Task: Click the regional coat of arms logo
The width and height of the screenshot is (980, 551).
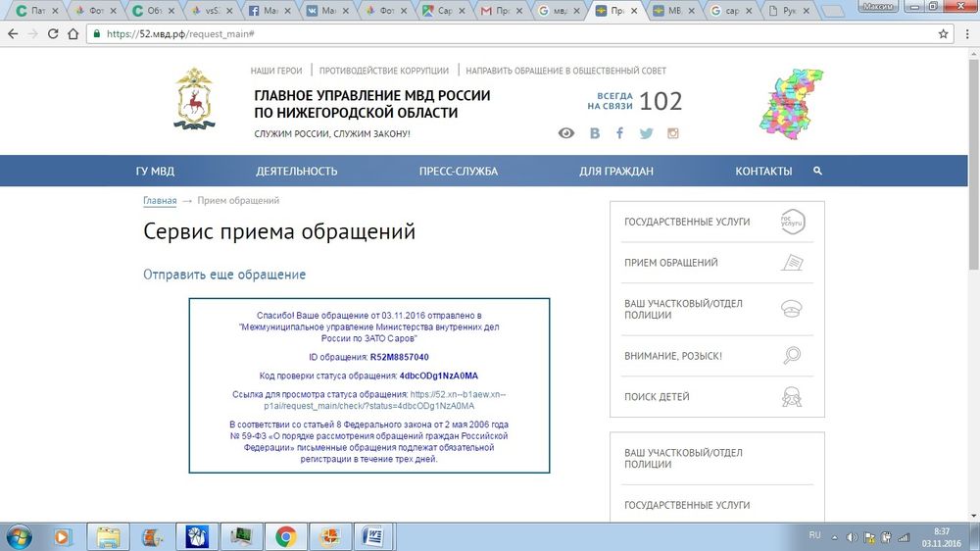Action: tap(193, 99)
